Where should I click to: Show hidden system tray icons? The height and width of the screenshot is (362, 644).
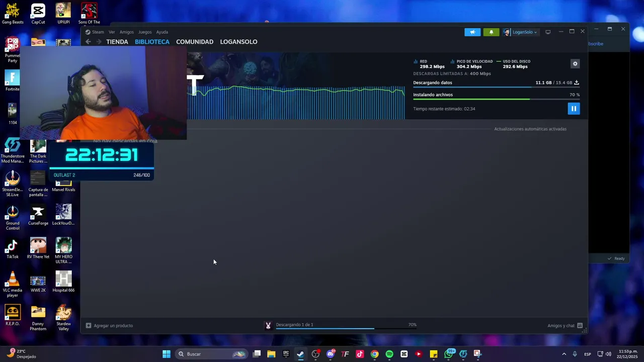564,354
